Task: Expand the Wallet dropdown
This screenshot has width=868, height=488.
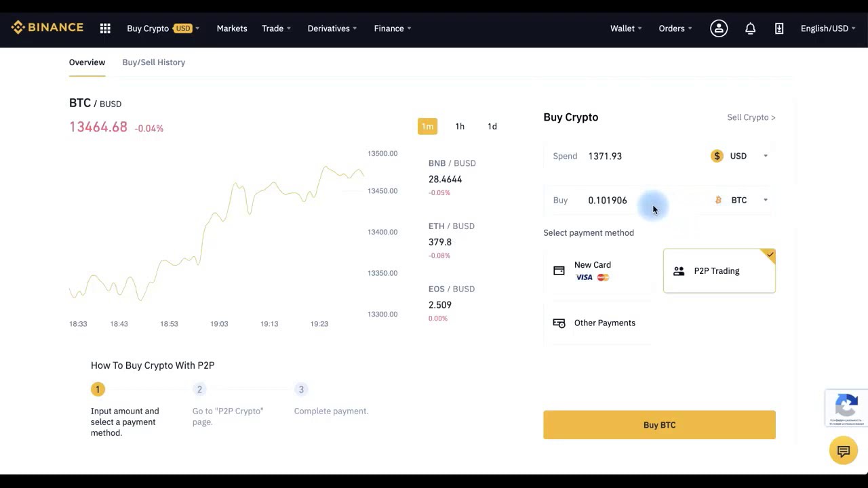Action: (x=626, y=28)
